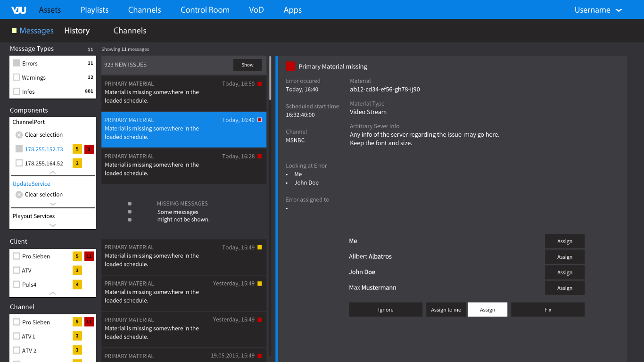Show the 923 new issues
The image size is (644, 362).
[x=247, y=65]
